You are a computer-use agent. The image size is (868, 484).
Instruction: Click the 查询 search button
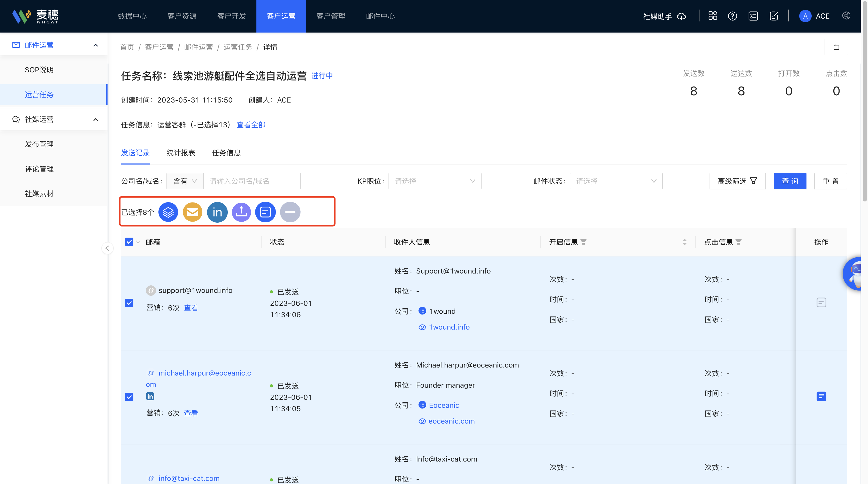click(x=790, y=181)
